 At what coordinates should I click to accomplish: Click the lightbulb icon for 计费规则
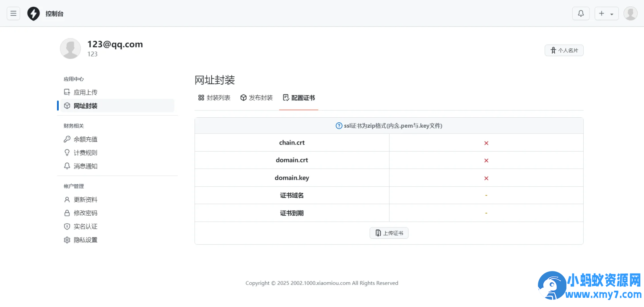(x=67, y=152)
